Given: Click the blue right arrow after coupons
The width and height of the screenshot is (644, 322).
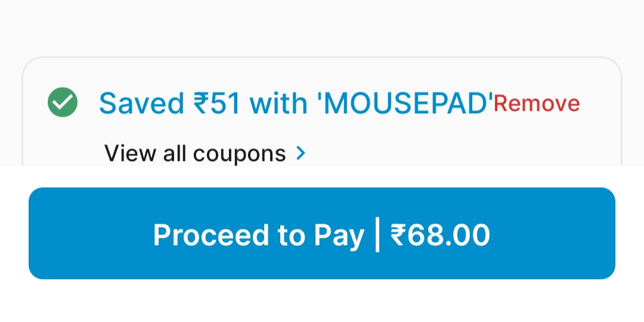Looking at the screenshot, I should pyautogui.click(x=301, y=153).
